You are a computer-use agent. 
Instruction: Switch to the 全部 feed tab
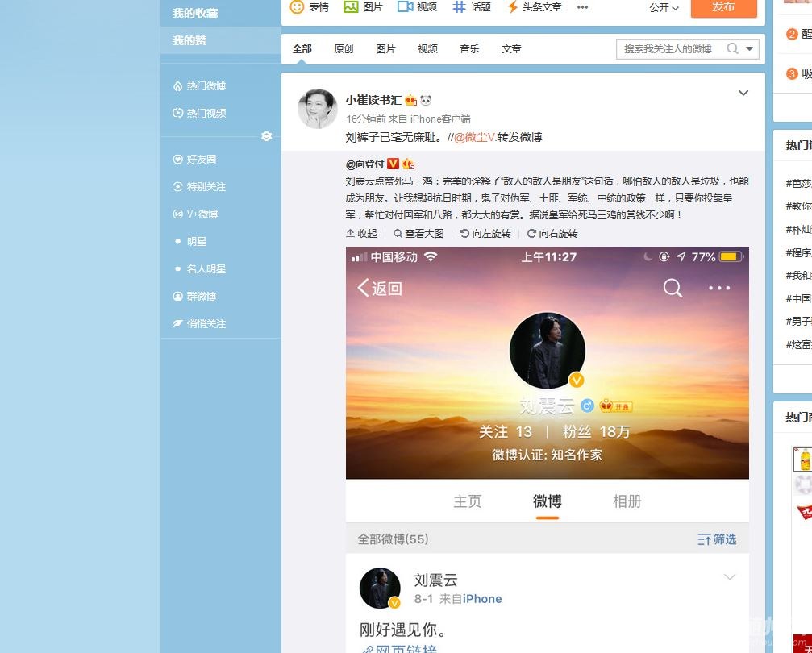pyautogui.click(x=302, y=48)
